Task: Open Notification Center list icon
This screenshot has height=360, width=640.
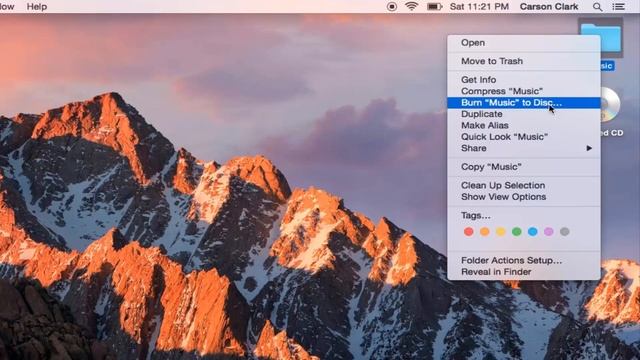Action: coord(618,7)
